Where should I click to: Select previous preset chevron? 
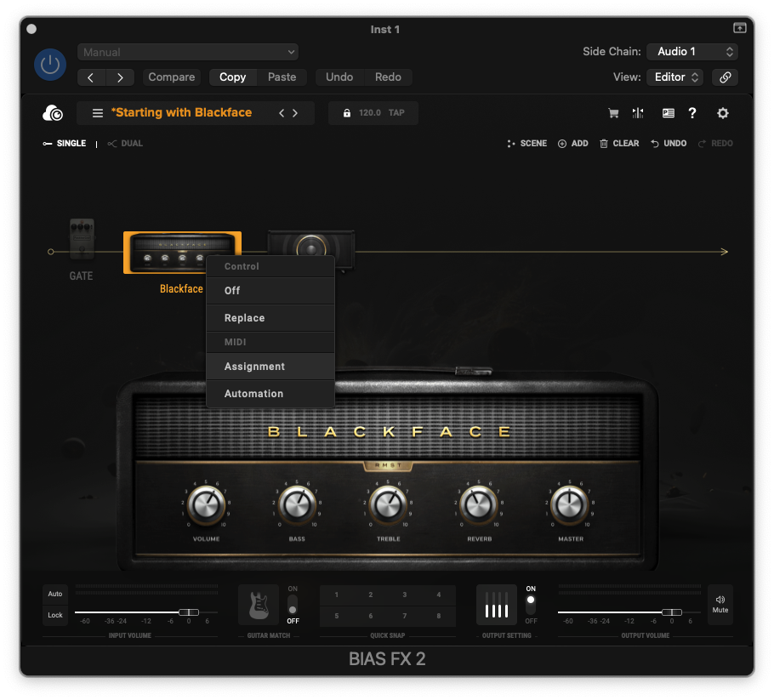pyautogui.click(x=282, y=113)
